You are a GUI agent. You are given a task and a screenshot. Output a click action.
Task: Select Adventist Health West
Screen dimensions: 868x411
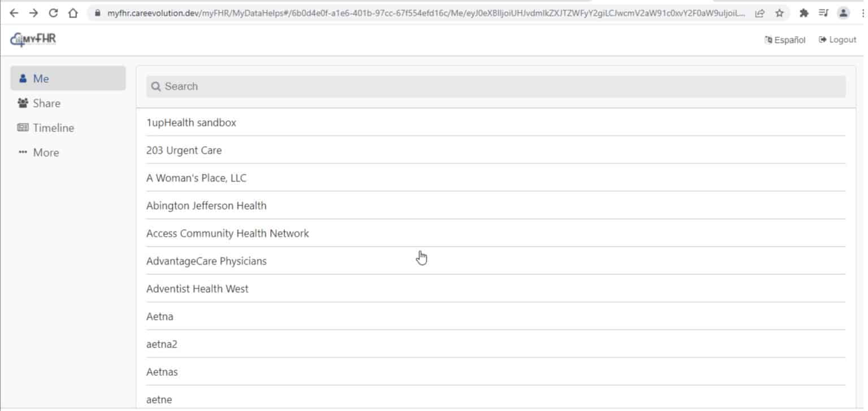[x=496, y=288]
